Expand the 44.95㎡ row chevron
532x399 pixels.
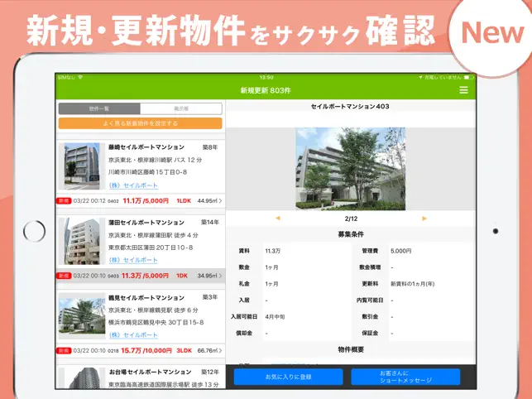221,200
